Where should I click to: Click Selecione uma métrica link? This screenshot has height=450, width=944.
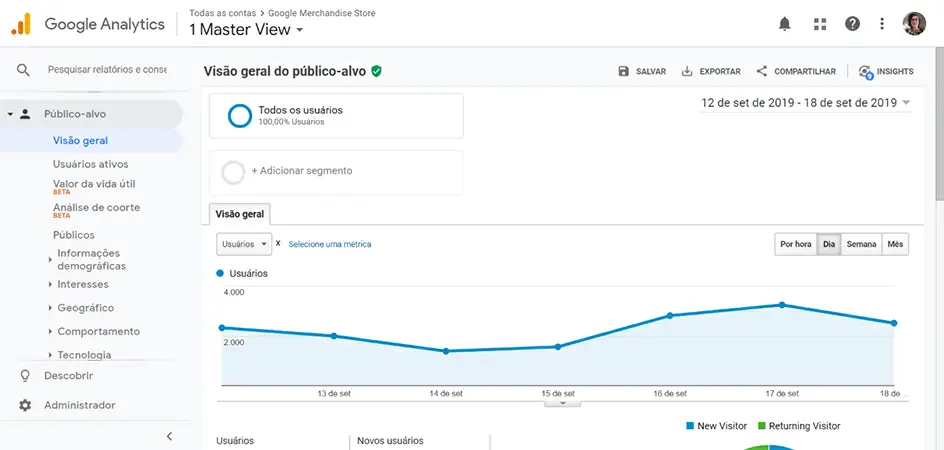click(x=330, y=244)
